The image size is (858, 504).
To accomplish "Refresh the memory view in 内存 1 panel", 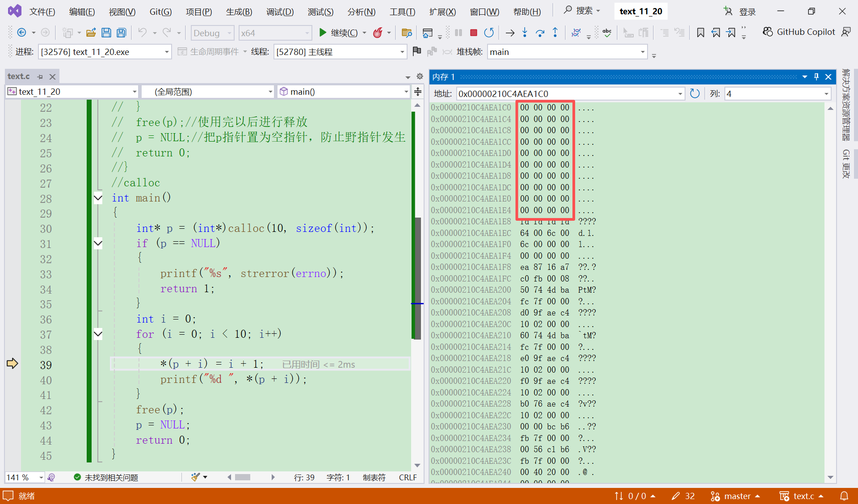I will coord(694,93).
